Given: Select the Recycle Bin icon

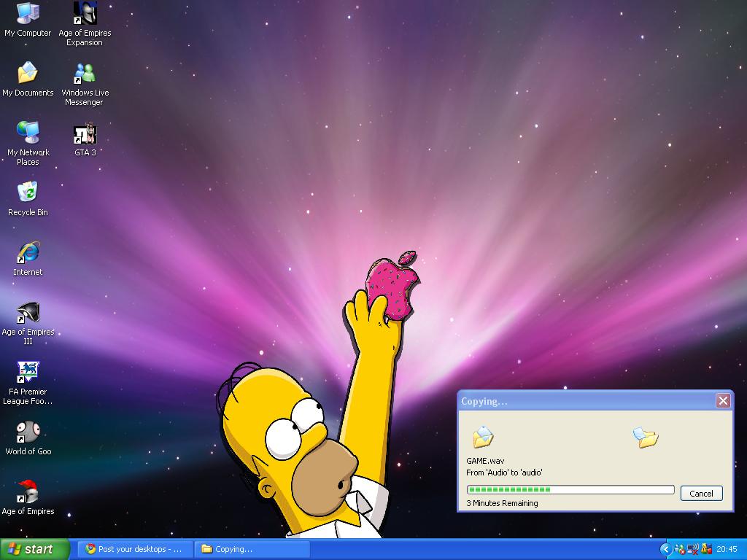Looking at the screenshot, I should click(x=28, y=198).
